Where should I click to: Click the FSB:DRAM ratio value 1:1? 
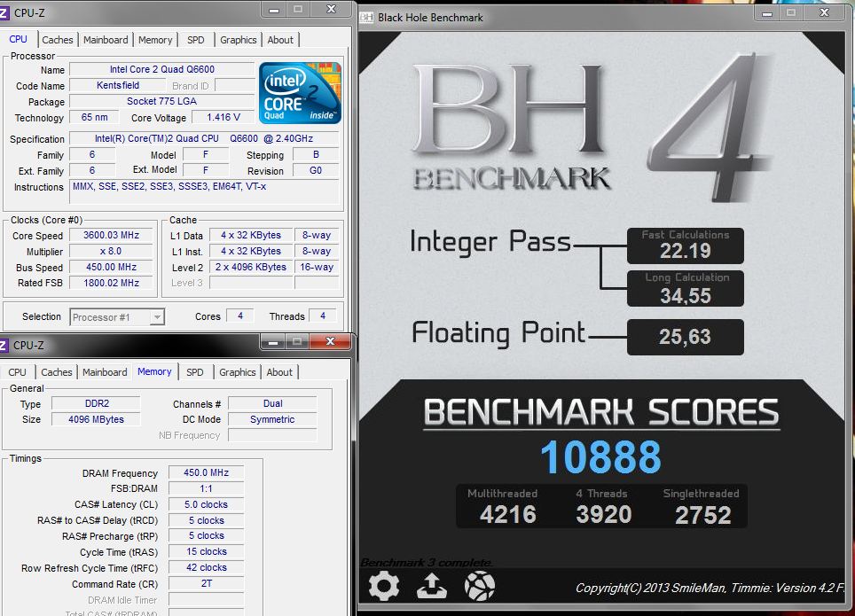click(206, 488)
